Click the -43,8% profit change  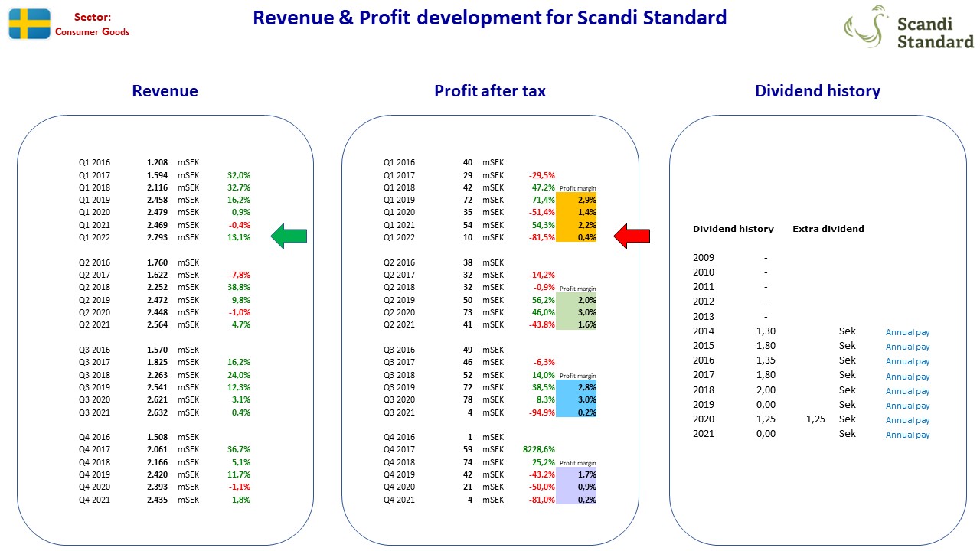542,324
